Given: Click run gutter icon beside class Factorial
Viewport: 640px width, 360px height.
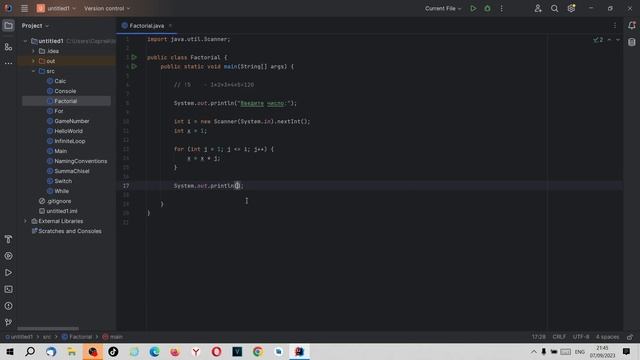Looking at the screenshot, I should 134,57.
